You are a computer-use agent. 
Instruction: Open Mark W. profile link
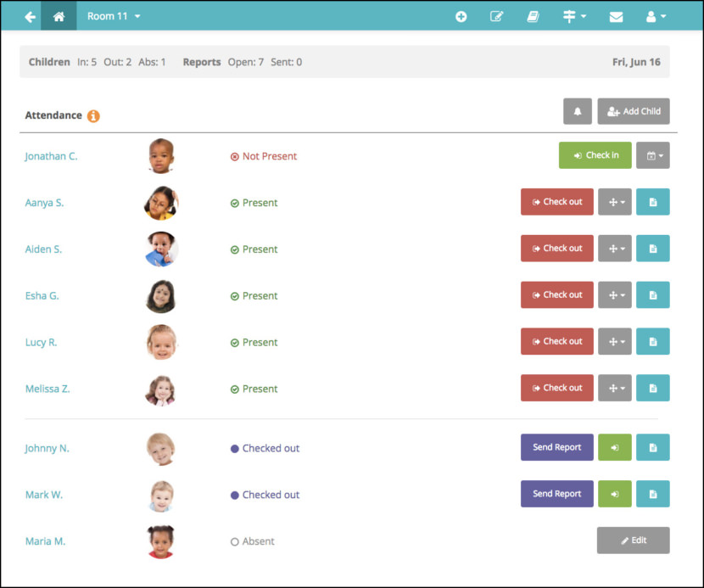pyautogui.click(x=44, y=495)
